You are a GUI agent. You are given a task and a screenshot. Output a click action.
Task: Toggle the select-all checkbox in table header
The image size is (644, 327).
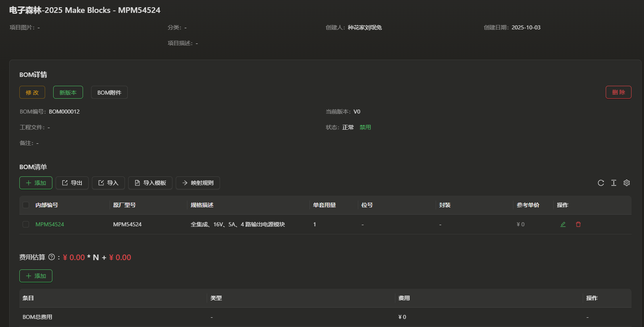[x=26, y=205]
